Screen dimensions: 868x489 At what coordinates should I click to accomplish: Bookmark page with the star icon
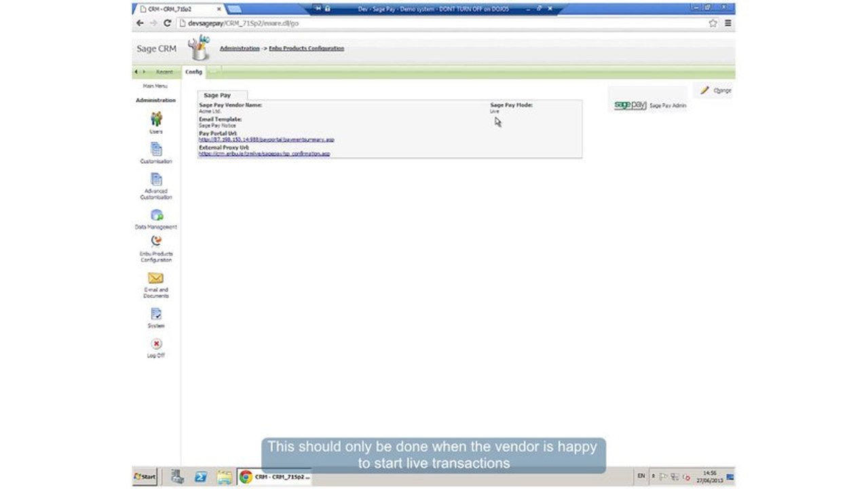[713, 23]
